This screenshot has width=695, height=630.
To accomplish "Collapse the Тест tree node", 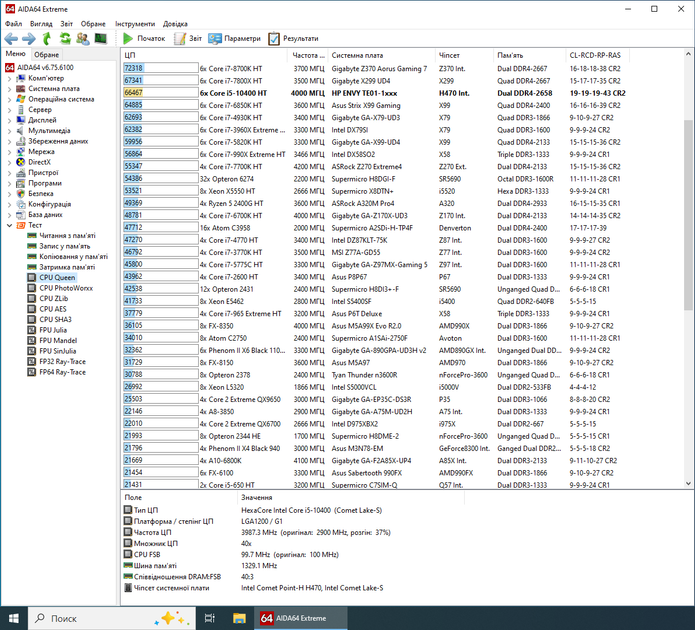I will click(9, 225).
